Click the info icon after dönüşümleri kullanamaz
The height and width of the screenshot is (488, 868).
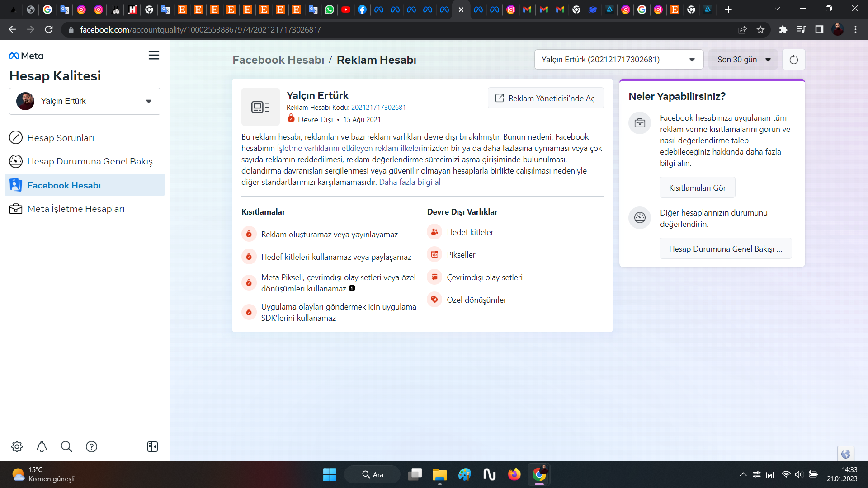tap(352, 288)
